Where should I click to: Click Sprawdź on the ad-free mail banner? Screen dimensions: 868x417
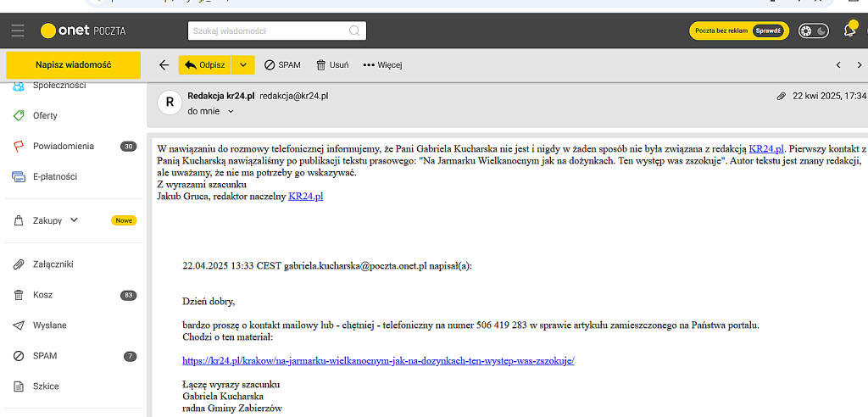click(x=770, y=31)
